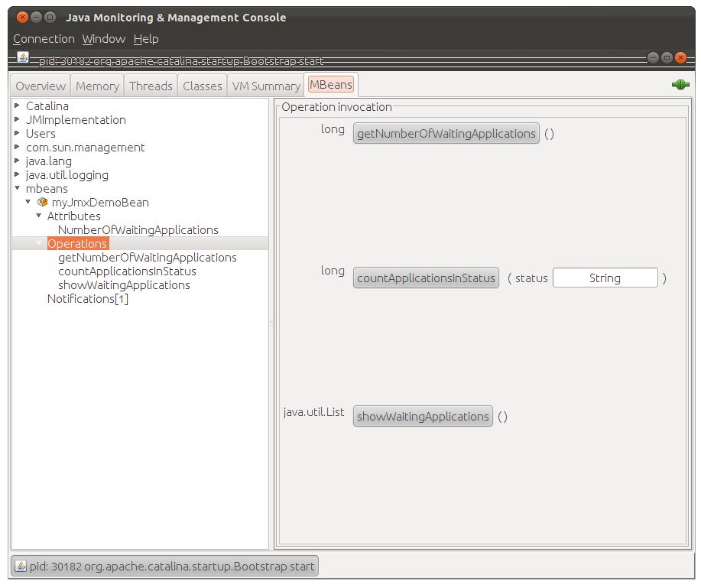The height and width of the screenshot is (588, 701).
Task: Select JMImplementation in the tree
Action: tap(76, 120)
